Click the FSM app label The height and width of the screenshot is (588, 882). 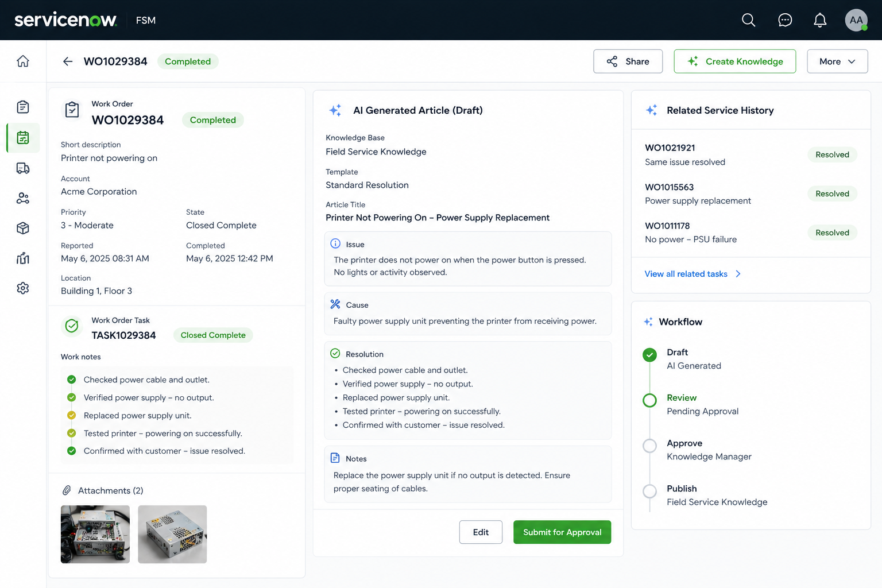tap(146, 20)
